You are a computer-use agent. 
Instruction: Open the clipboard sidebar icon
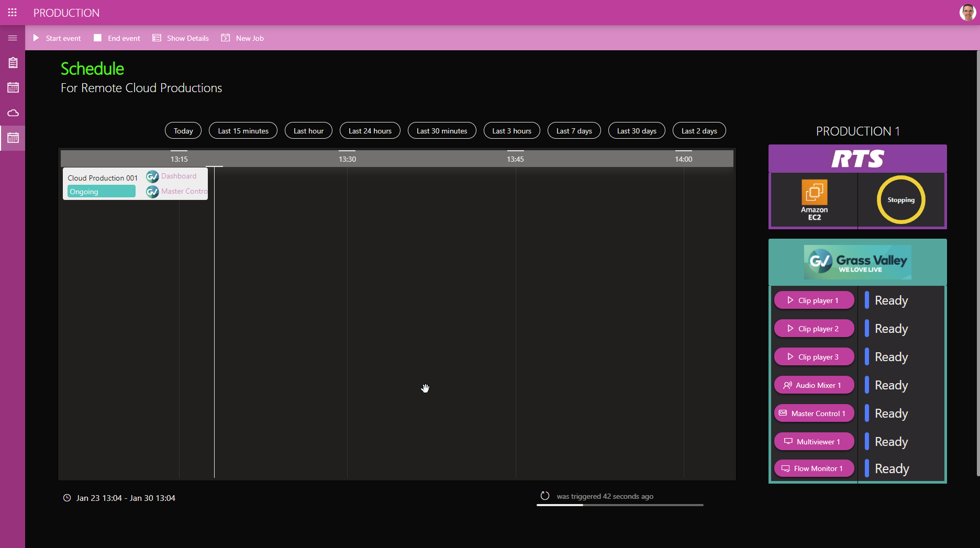[x=13, y=63]
